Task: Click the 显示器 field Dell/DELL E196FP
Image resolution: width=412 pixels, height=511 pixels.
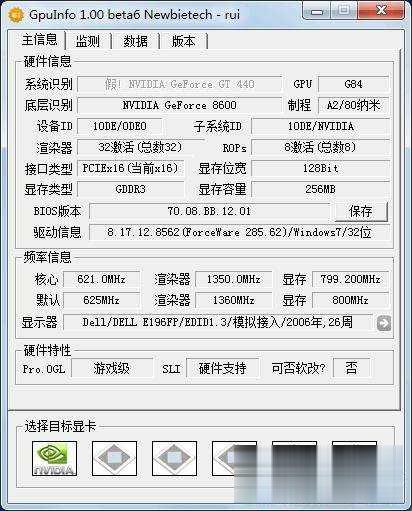Action: coord(218,322)
